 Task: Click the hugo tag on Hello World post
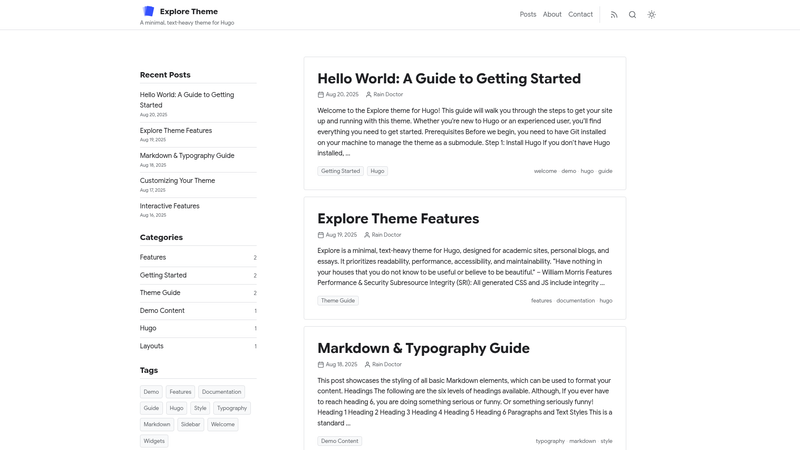pos(587,171)
